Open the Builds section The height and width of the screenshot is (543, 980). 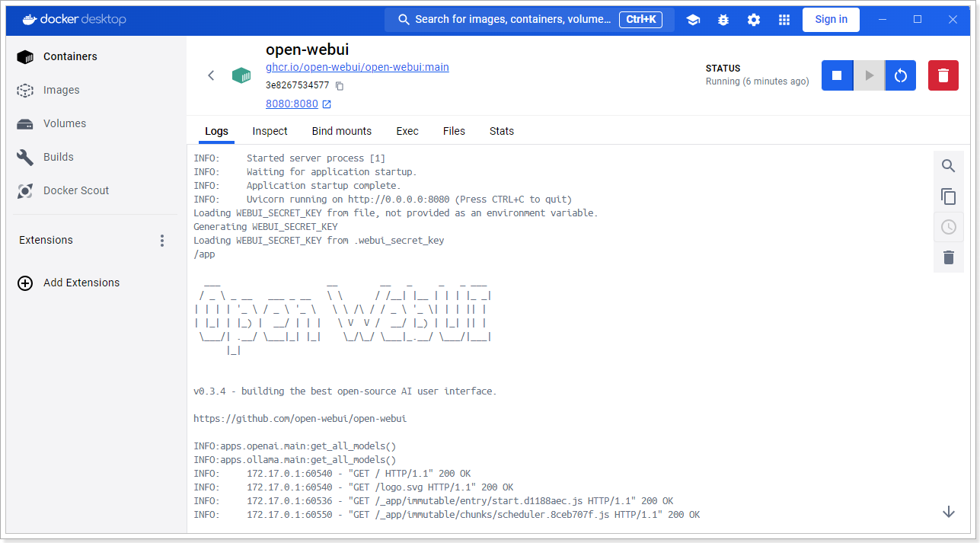pyautogui.click(x=94, y=157)
